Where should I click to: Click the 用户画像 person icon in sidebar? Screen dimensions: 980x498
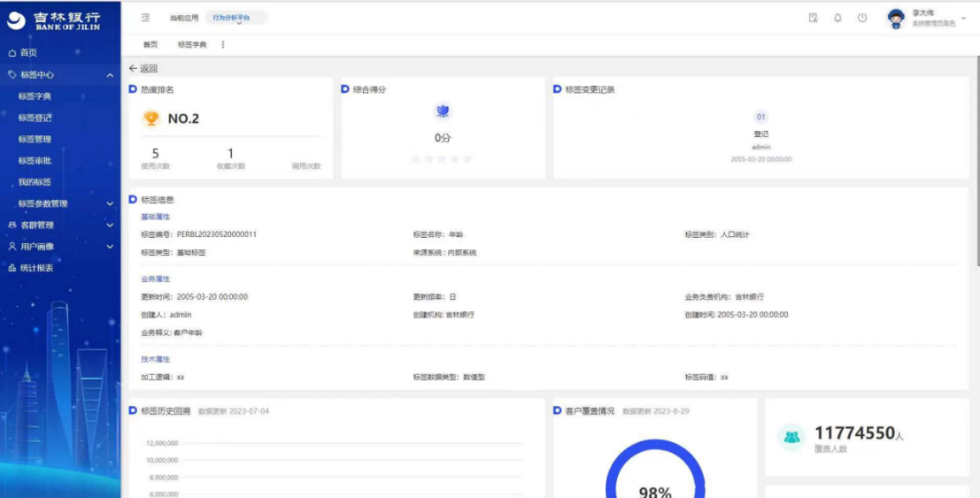(x=12, y=246)
